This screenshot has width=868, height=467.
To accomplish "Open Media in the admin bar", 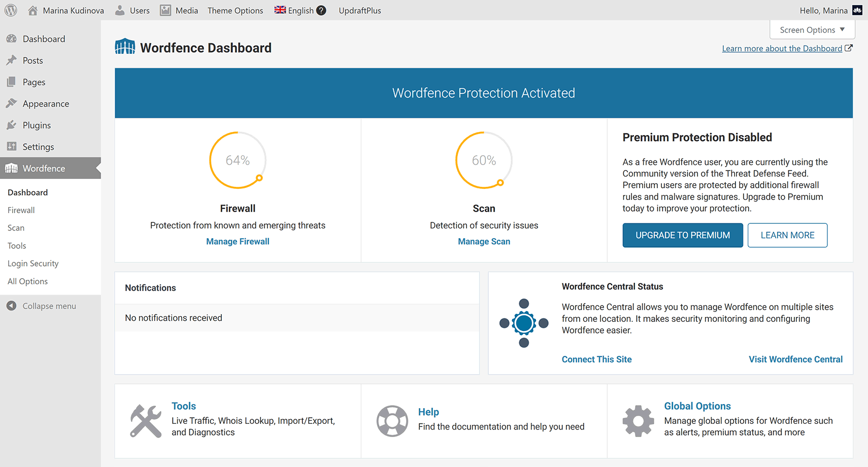I will pyautogui.click(x=187, y=10).
